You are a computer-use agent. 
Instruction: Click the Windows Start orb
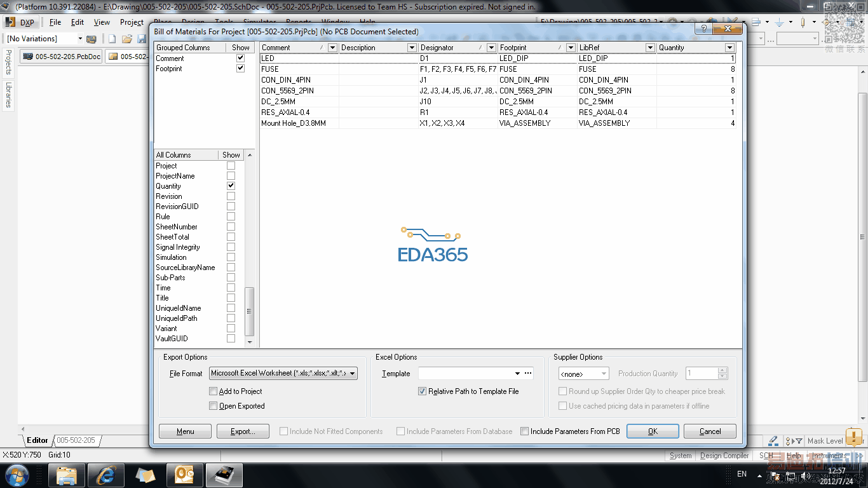point(16,475)
